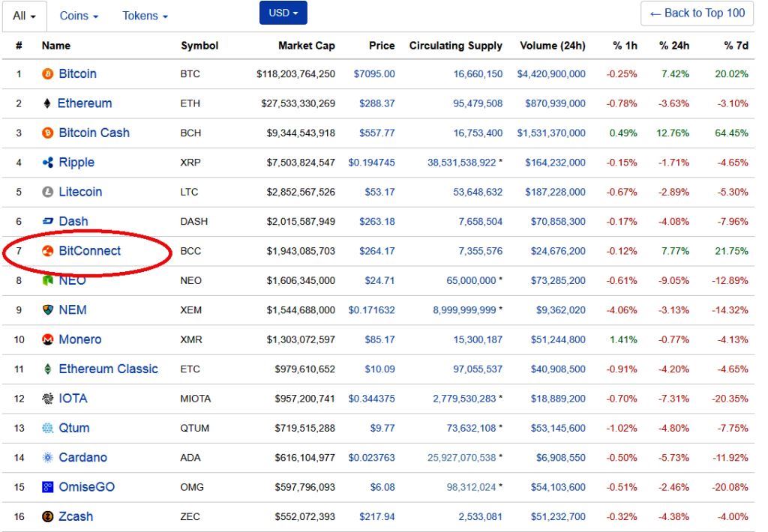Click the Ripple logo icon

click(x=48, y=163)
